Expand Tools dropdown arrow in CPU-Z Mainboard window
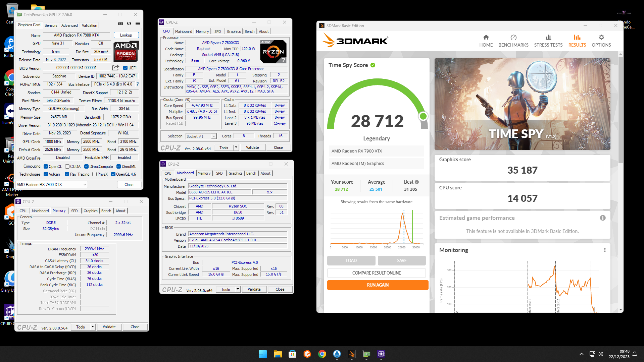This screenshot has width=644, height=362. coord(238,289)
